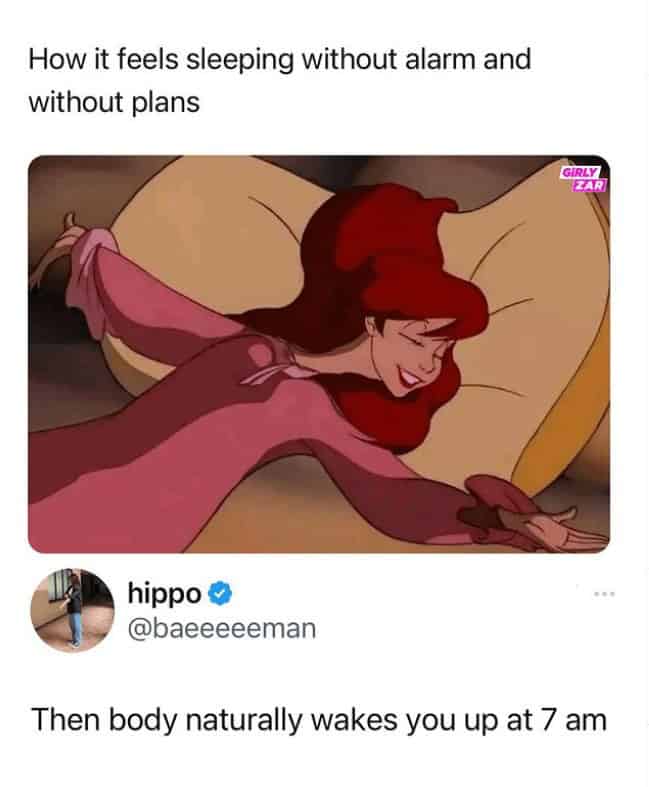
Task: Click the blue verified badge beside hippo
Action: tap(219, 594)
